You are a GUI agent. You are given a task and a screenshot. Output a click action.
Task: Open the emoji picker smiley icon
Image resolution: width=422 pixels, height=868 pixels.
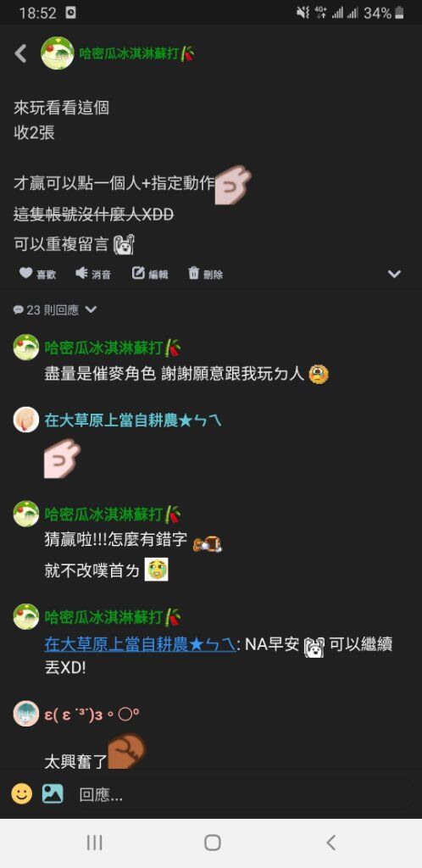click(x=21, y=794)
